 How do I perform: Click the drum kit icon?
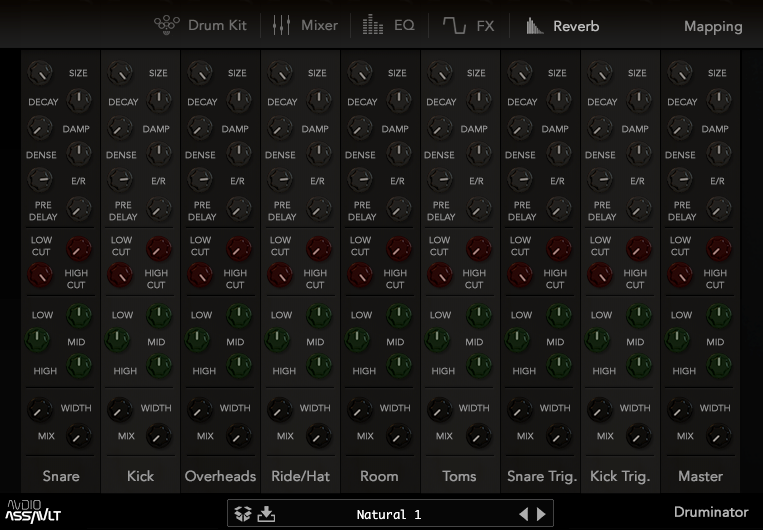point(167,25)
